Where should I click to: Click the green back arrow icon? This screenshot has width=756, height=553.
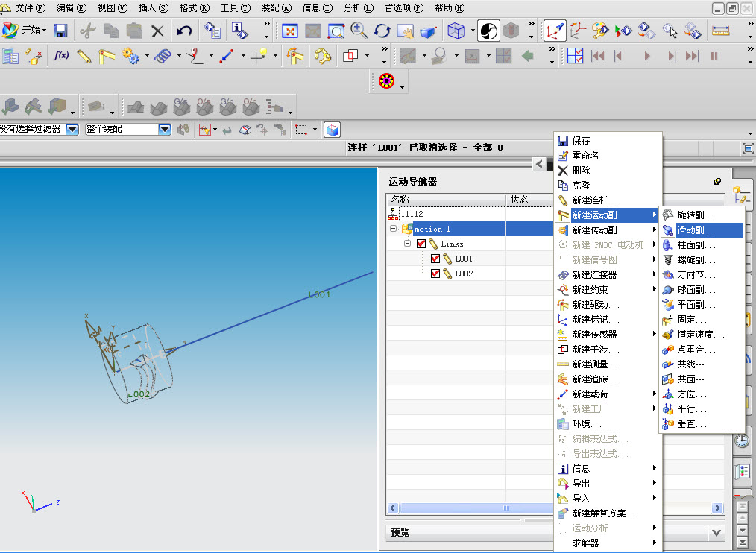coord(527,56)
